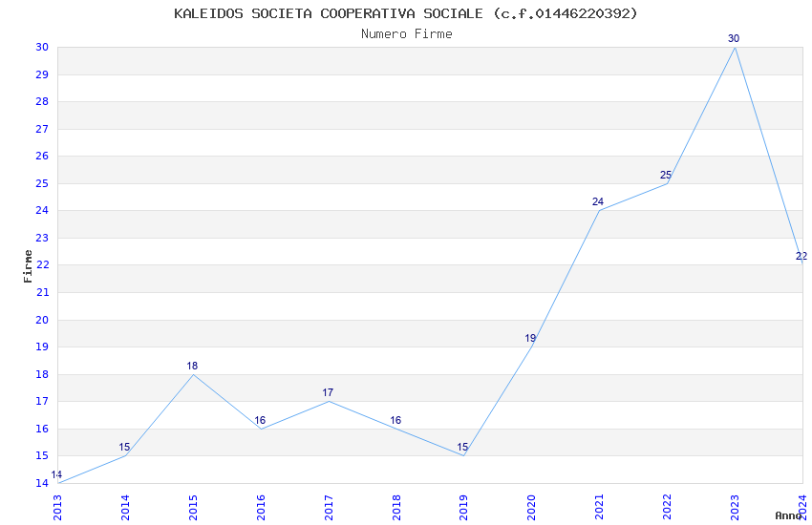Select the subtitle Numero Firme
The height and width of the screenshot is (525, 812).
coord(407,33)
